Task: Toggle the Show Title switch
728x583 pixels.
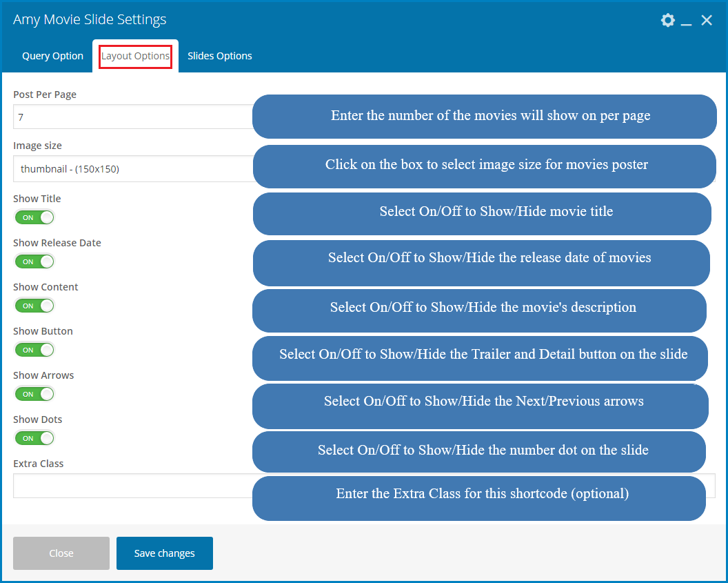Action: click(34, 217)
